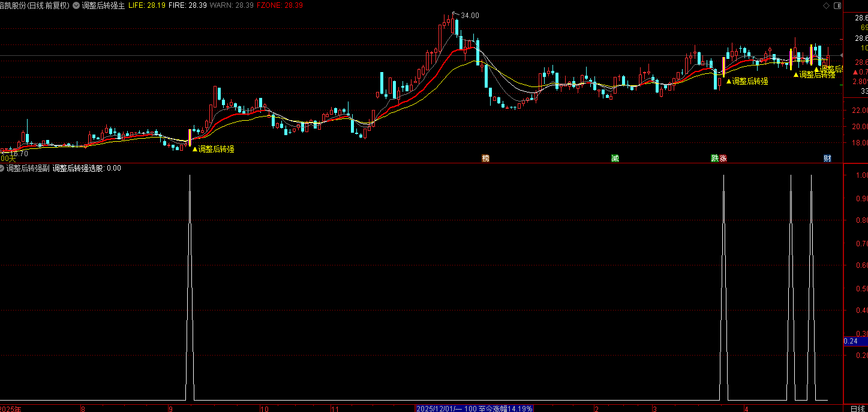Click the 榜 event marker
Viewport: 868px width, 412px height.
pos(485,159)
